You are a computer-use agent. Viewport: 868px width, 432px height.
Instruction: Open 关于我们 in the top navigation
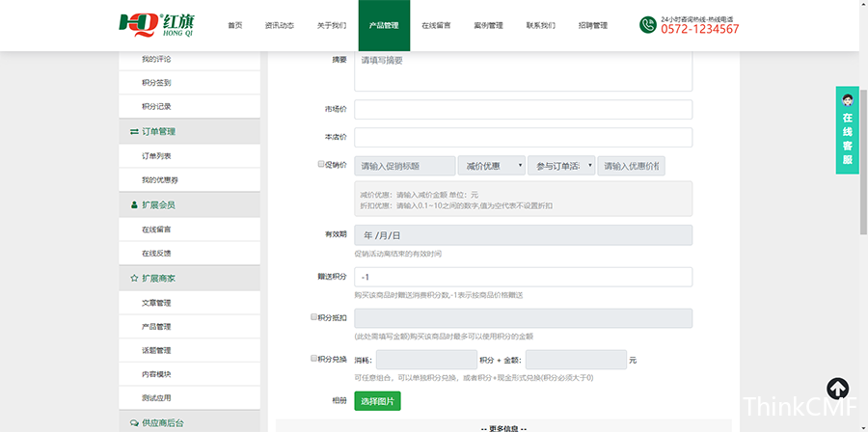(x=332, y=25)
